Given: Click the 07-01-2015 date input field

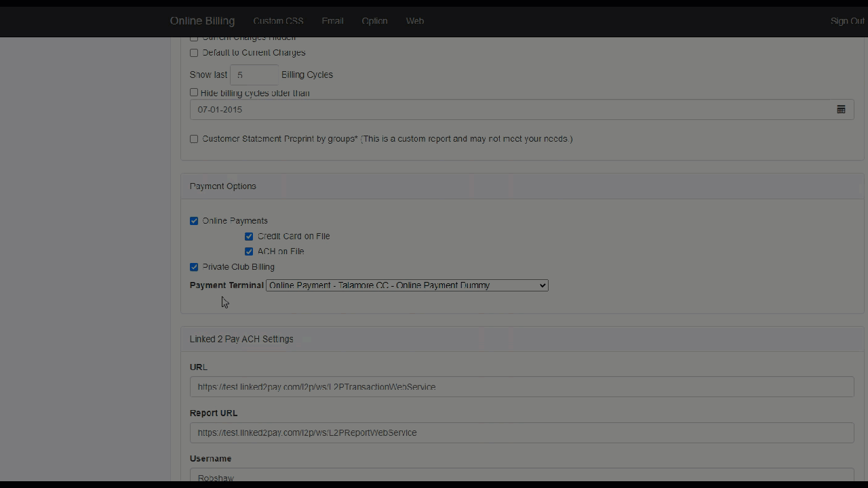Looking at the screenshot, I should click(509, 110).
